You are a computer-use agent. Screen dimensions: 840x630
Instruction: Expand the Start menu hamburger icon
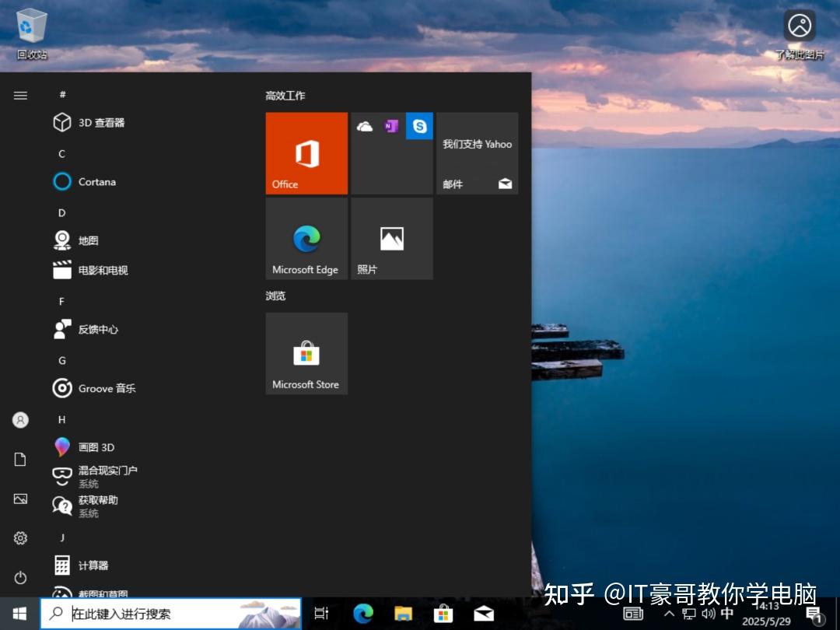(20, 95)
